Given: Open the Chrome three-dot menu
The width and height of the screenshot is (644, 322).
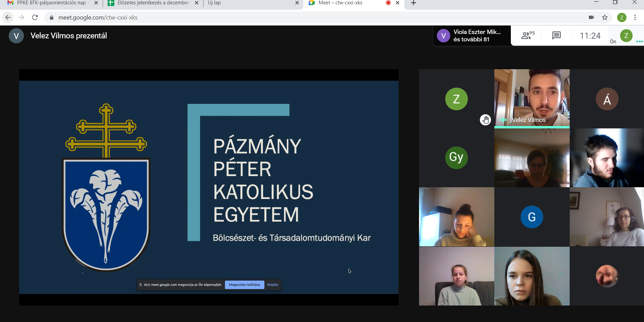Looking at the screenshot, I should pyautogui.click(x=635, y=17).
